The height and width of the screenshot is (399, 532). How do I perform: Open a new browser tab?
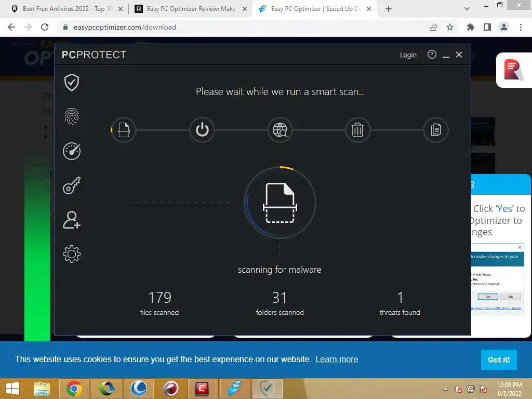[x=389, y=9]
